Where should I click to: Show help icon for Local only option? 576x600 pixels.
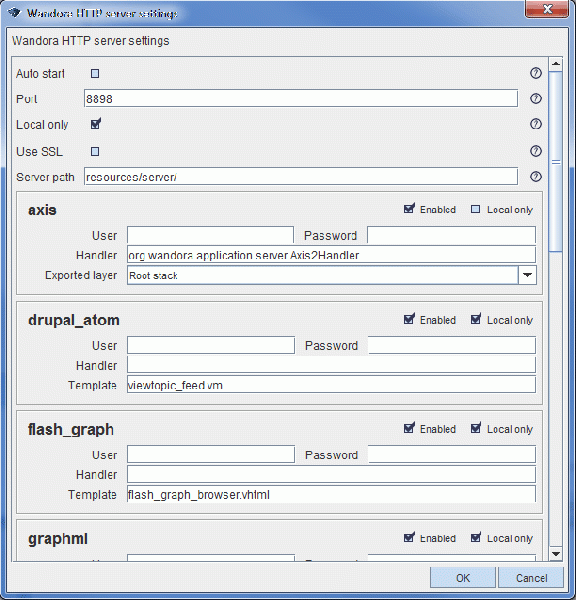pos(535,124)
